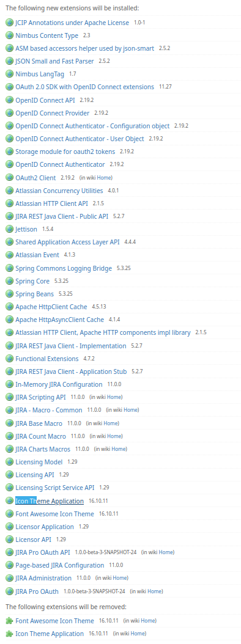Viewport: 241px width, 644px height.
Task: Open JIRA REST Java Client - Application Stub
Action: pyautogui.click(x=71, y=371)
